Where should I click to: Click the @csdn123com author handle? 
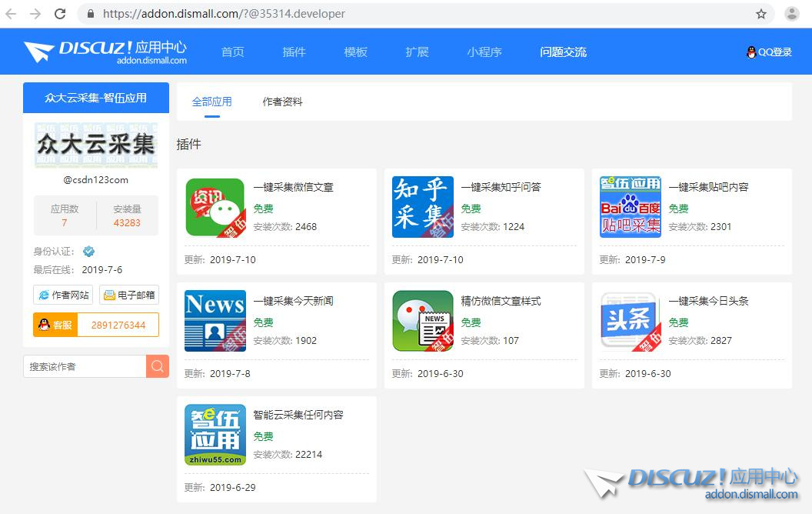coord(96,180)
